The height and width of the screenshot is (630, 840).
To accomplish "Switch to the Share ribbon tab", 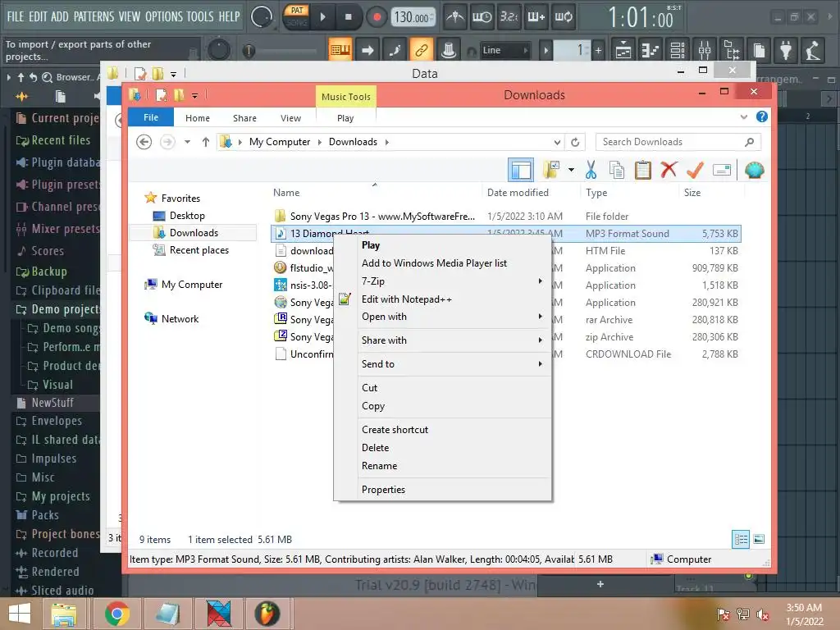I will click(244, 118).
